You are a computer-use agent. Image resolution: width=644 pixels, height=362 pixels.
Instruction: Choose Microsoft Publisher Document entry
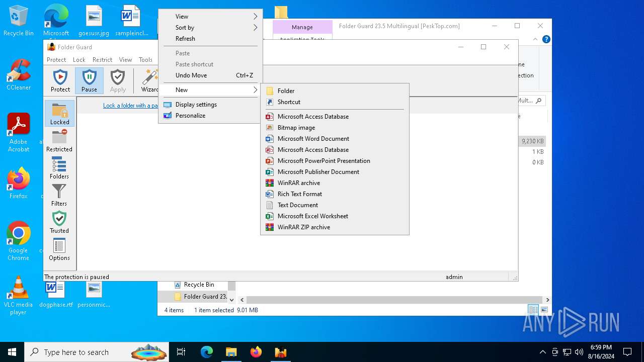(335, 172)
